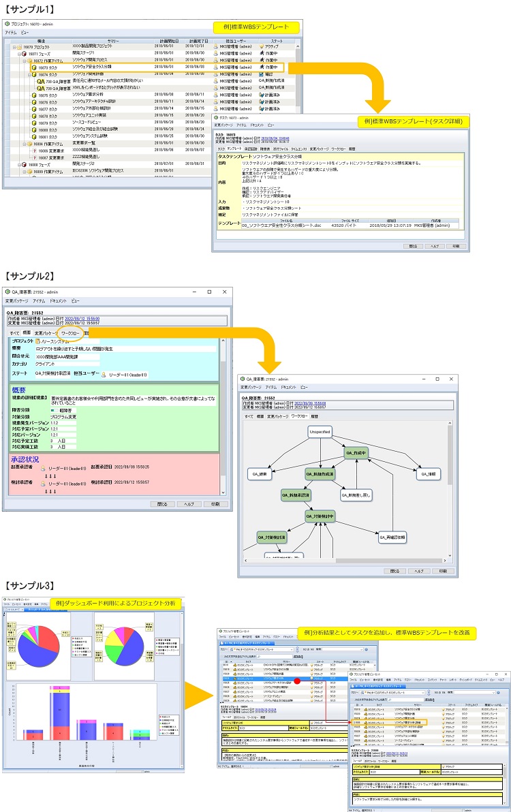Collapse the 16070 プロジェクト tree node
The height and width of the screenshot is (812, 511).
[14, 48]
